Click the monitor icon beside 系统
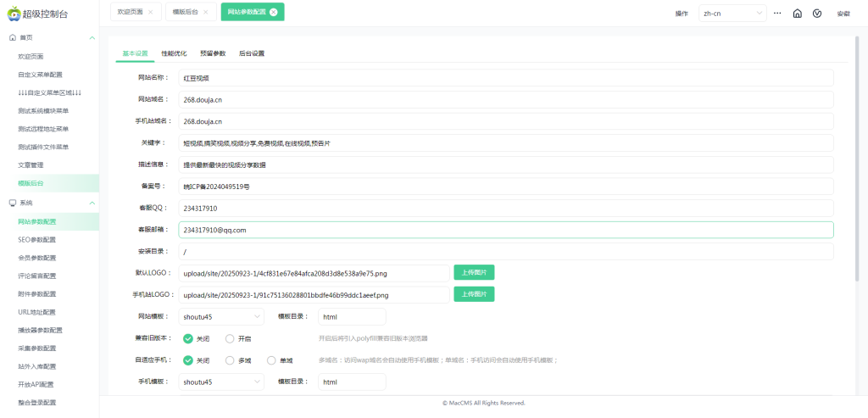The image size is (868, 418). pos(12,203)
